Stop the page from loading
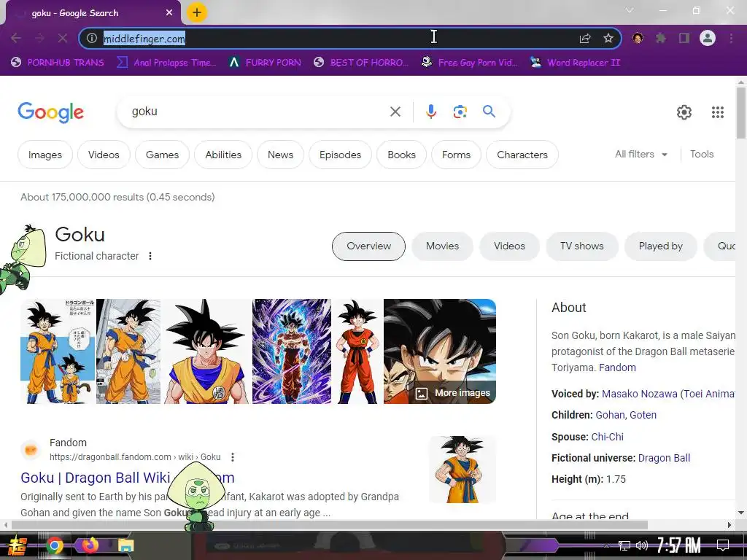This screenshot has height=560, width=747. click(63, 38)
